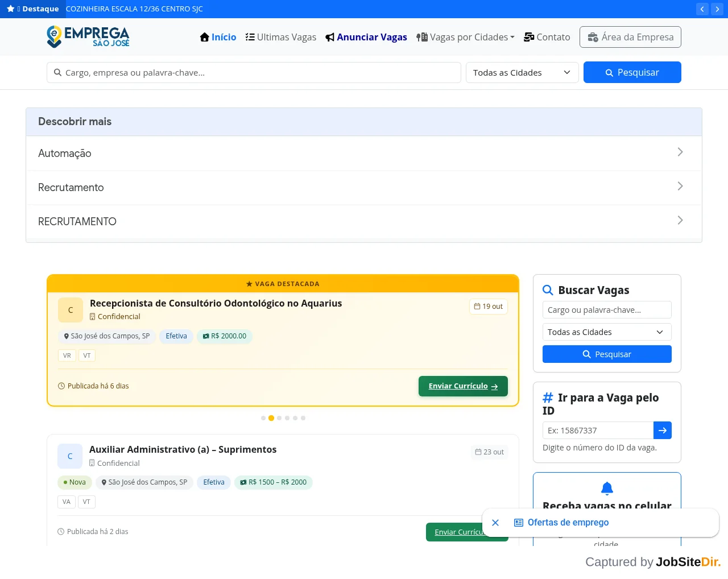Viewport: 728px width, 579px height.
Task: Click the R$ 2000.00 salary badge
Action: 225,336
